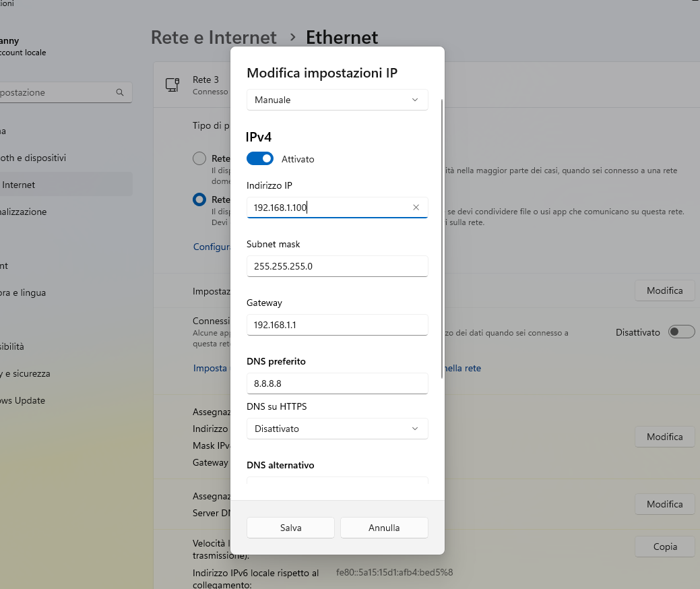
Task: Click the Modifica button beside Impostaz row
Action: pos(665,290)
